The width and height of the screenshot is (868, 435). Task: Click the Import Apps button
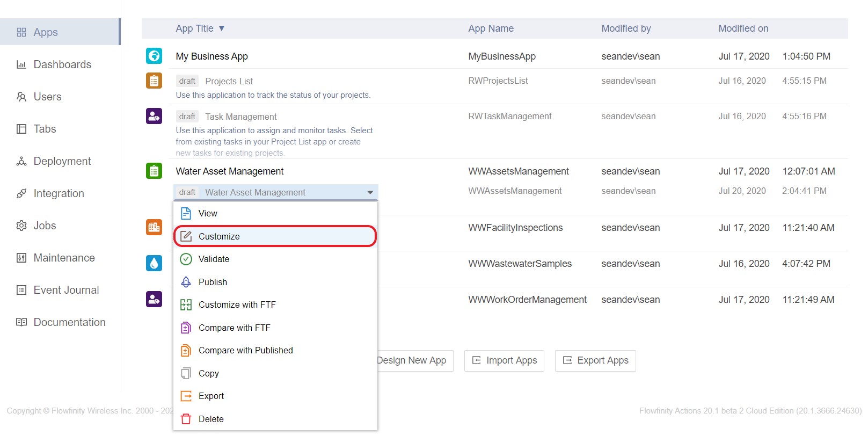tap(504, 360)
